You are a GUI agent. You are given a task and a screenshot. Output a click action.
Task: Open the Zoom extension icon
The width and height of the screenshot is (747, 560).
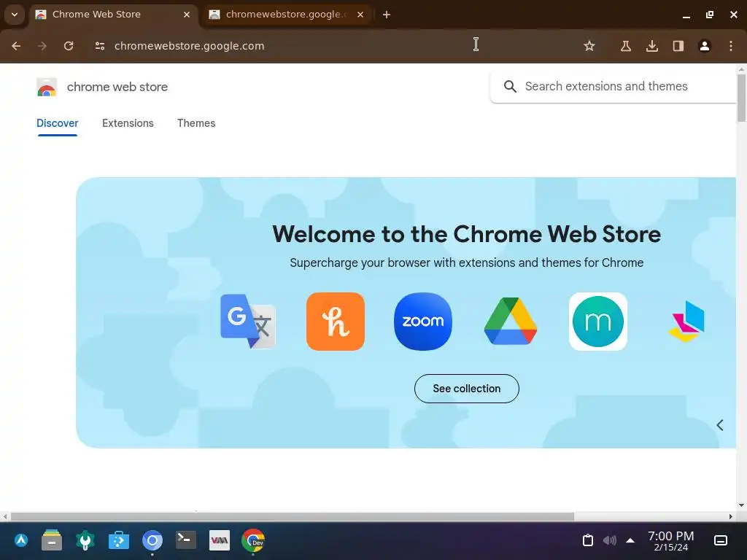coord(423,322)
